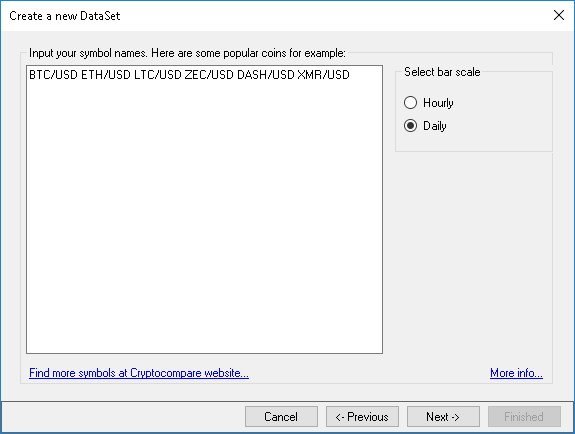This screenshot has height=434, width=575.
Task: Click the Select bar scale group label
Action: click(442, 72)
